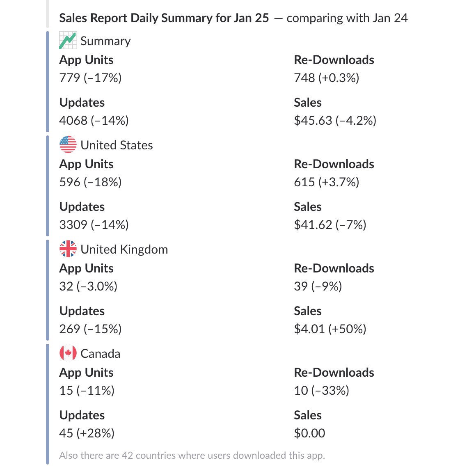
Task: Click the United States section label
Action: (x=117, y=145)
